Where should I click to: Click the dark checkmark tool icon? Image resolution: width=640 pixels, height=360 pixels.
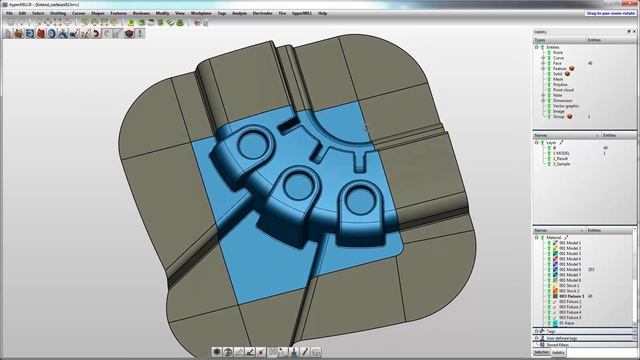tap(74, 33)
